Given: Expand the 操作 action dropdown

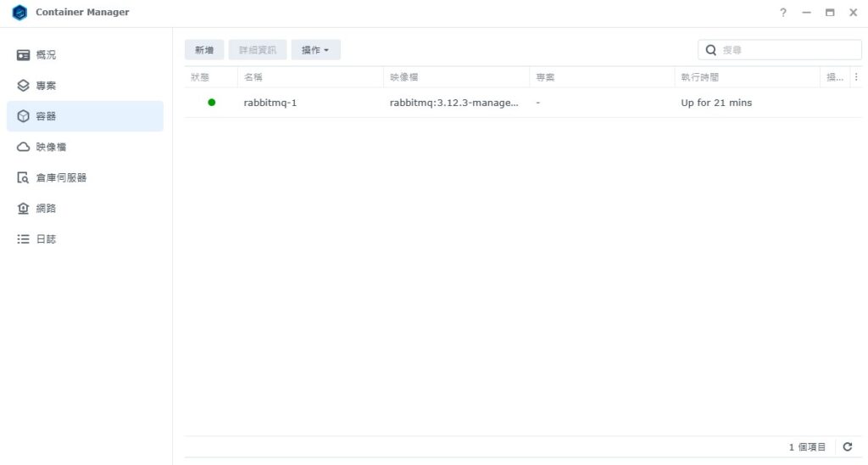Looking at the screenshot, I should (x=315, y=50).
